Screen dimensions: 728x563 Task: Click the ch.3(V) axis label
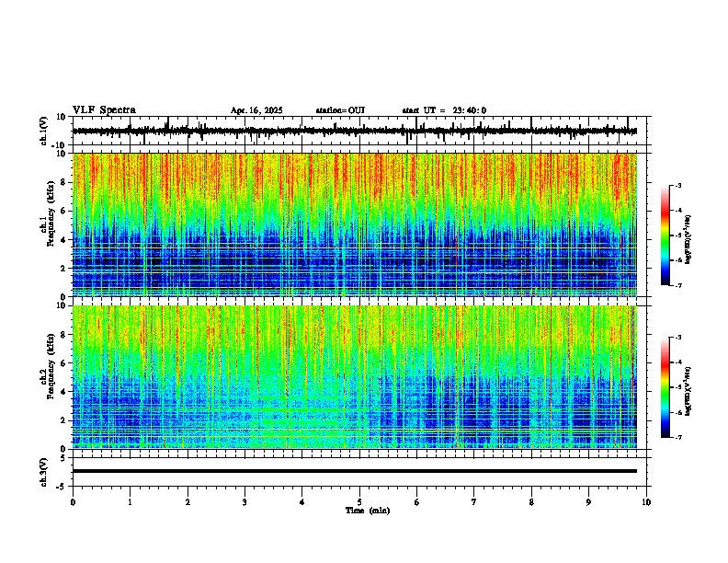click(44, 472)
